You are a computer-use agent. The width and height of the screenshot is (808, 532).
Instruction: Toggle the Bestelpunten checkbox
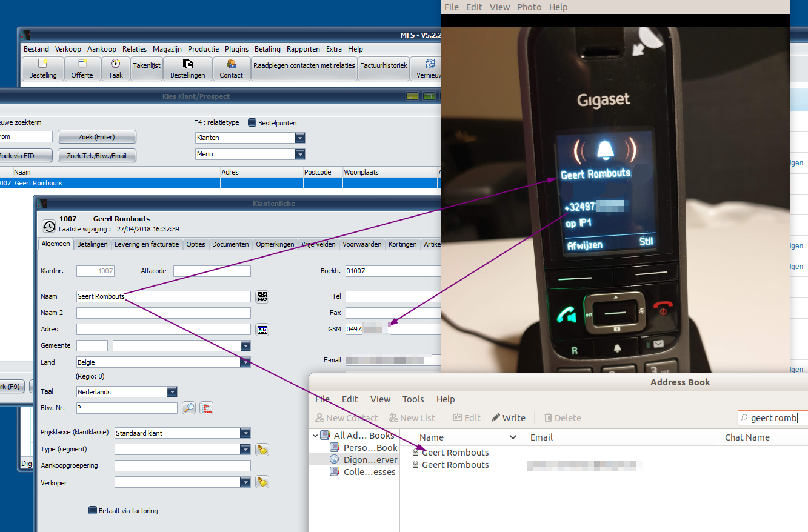(253, 122)
